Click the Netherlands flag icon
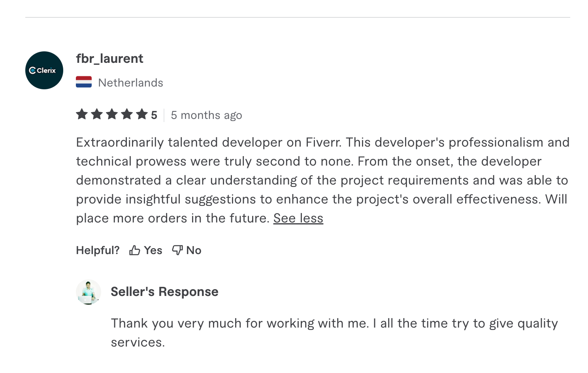 (x=84, y=82)
